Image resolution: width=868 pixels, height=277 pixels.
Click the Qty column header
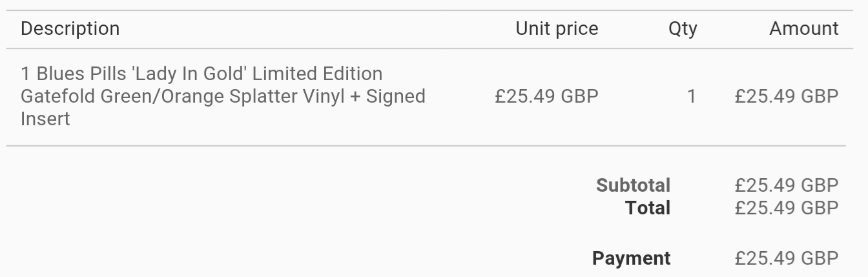point(683,28)
